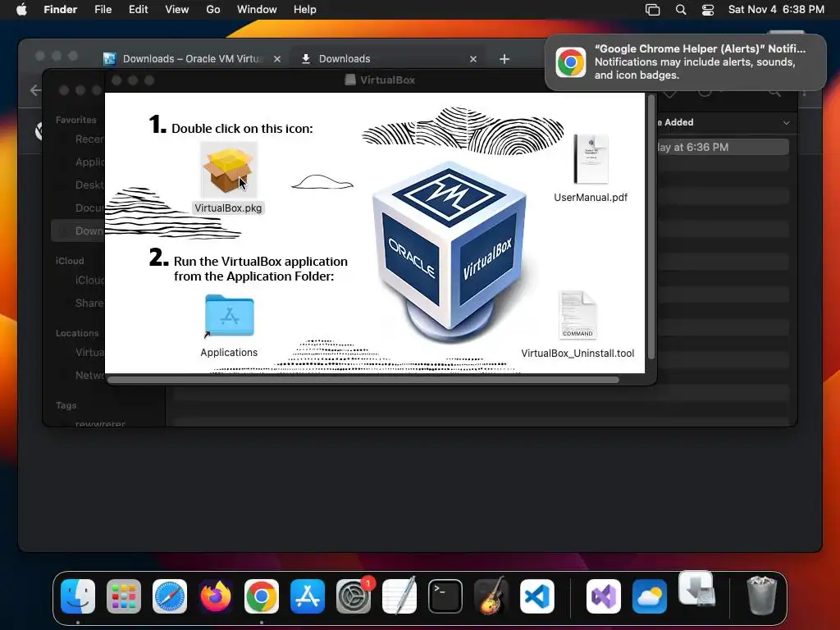The image size is (840, 630).
Task: Switch to the Chrome Downloads tab
Action: coord(388,59)
